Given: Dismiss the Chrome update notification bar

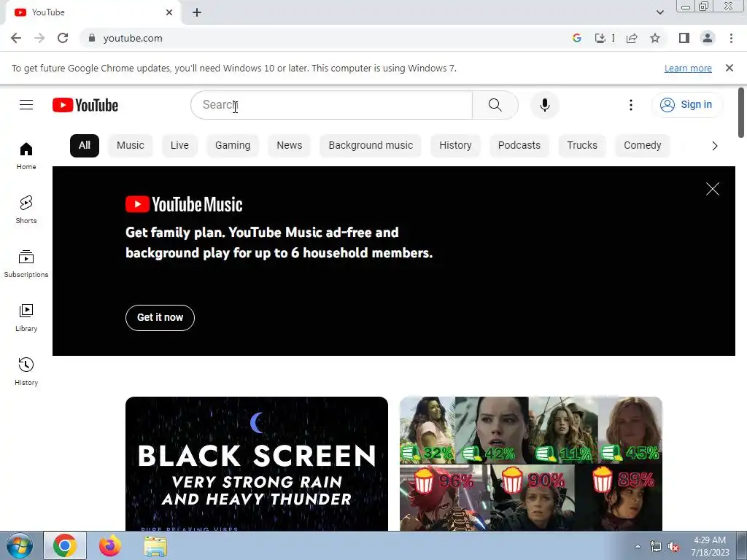Looking at the screenshot, I should (x=729, y=68).
